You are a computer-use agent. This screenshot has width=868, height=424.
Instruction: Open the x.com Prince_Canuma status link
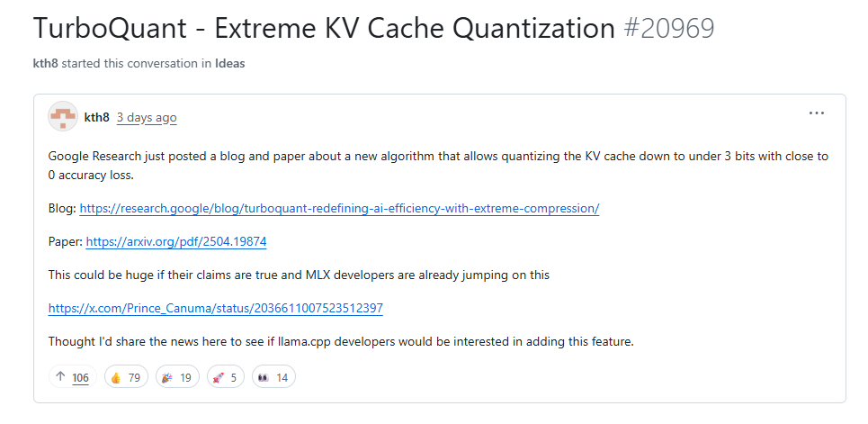(x=216, y=308)
